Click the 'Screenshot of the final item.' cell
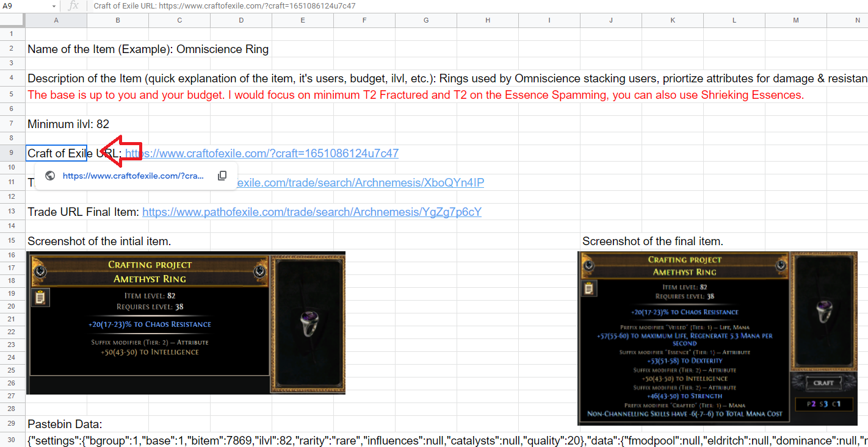The image size is (868, 447). coord(653,241)
